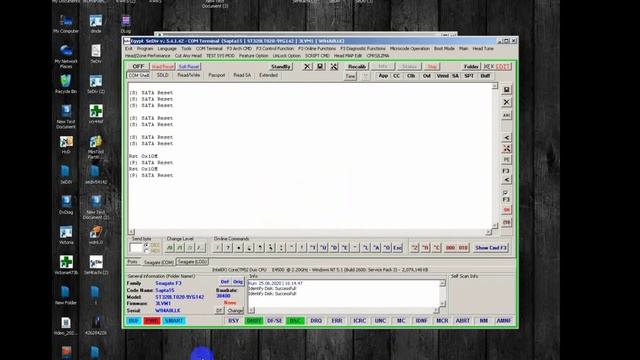Switch to the Read SA tab
Viewport: 640px width, 360px height.
coord(242,76)
